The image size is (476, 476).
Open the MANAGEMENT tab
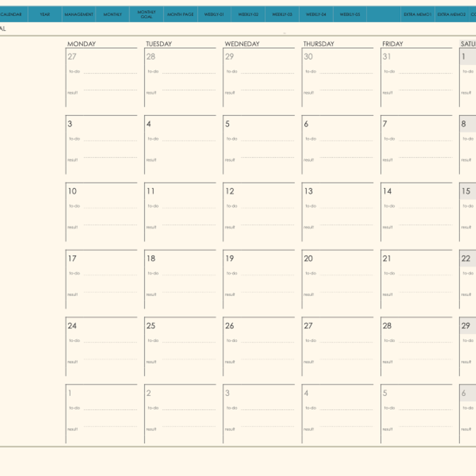click(79, 14)
